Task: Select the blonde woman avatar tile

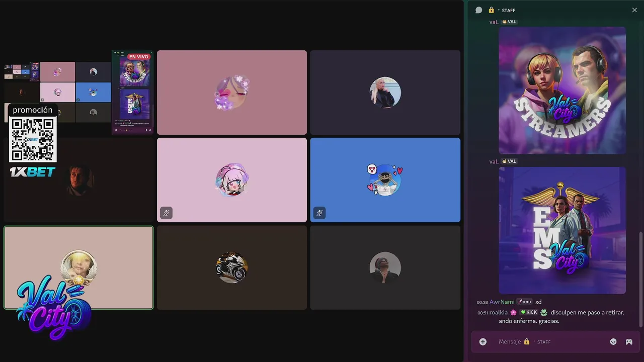Action: [x=385, y=93]
